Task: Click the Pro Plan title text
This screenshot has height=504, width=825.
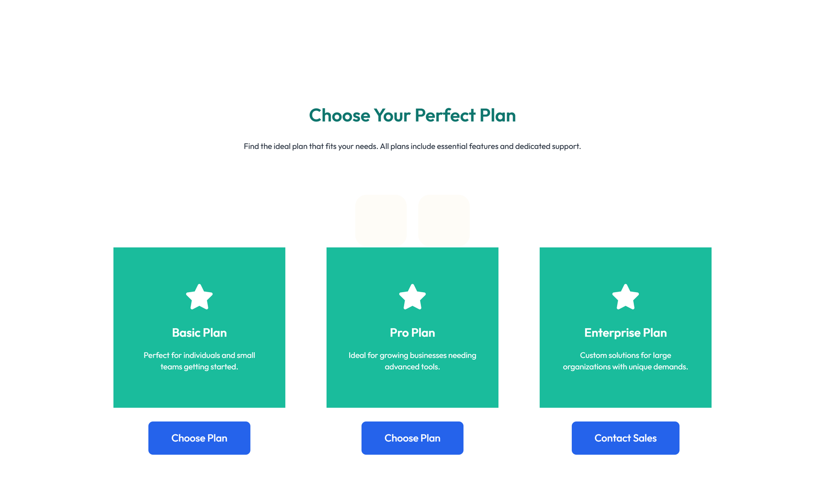Action: (x=412, y=333)
